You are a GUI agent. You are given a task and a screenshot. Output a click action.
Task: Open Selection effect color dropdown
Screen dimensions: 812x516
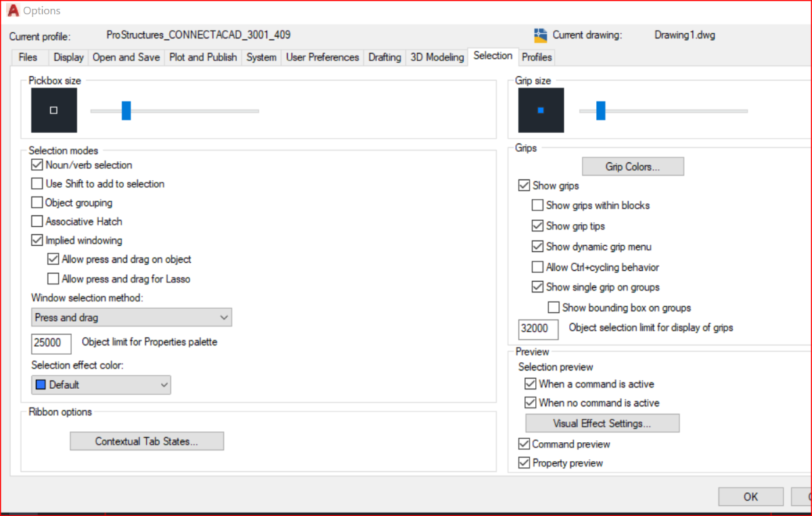101,385
